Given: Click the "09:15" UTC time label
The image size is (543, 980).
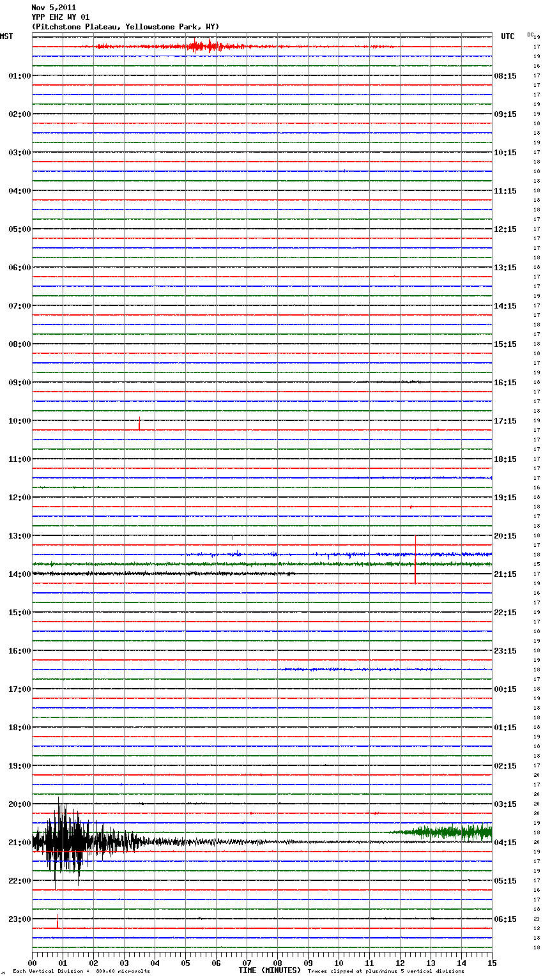Looking at the screenshot, I should click(x=505, y=114).
